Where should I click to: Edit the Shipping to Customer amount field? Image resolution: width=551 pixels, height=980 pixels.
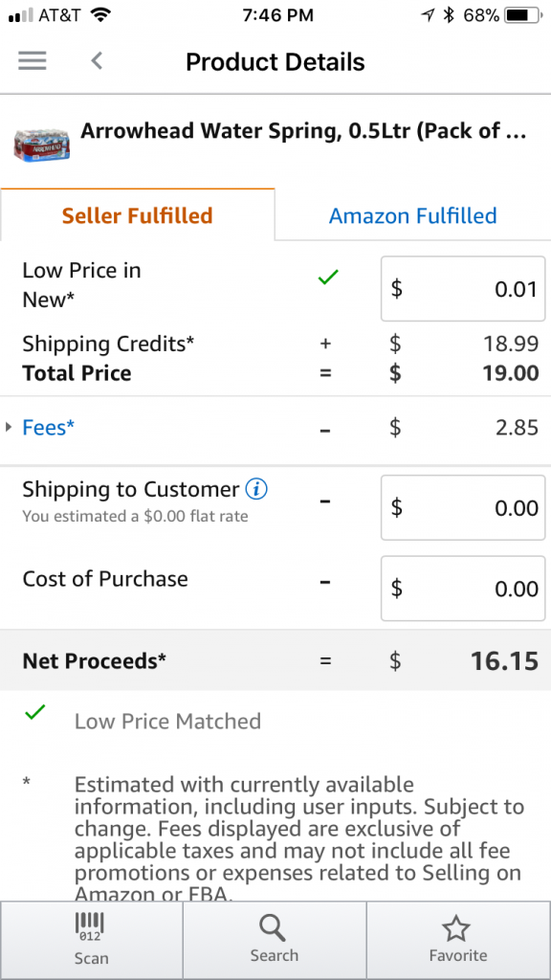(x=463, y=507)
